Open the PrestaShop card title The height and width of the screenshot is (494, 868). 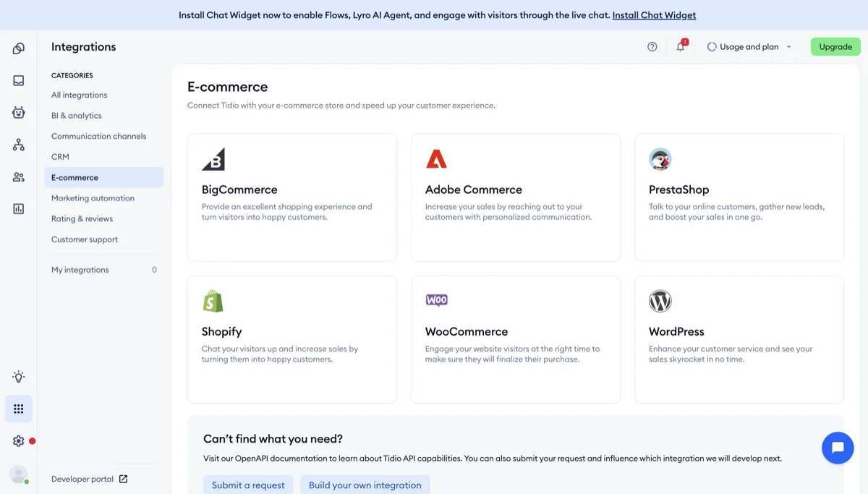(678, 189)
